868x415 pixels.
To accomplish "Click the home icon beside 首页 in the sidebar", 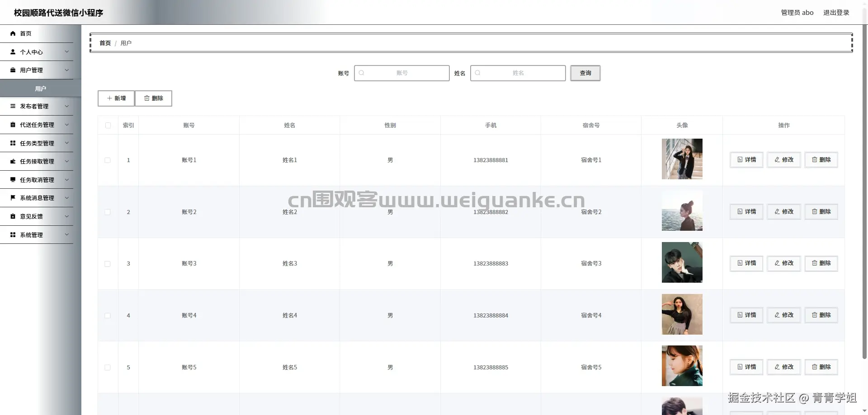I will click(x=13, y=33).
